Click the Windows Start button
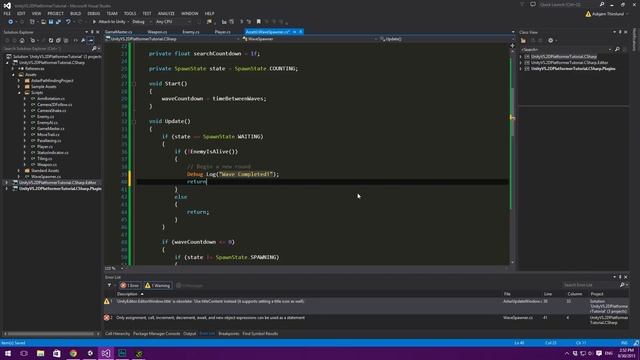Image resolution: width=640 pixels, height=360 pixels. [8, 353]
